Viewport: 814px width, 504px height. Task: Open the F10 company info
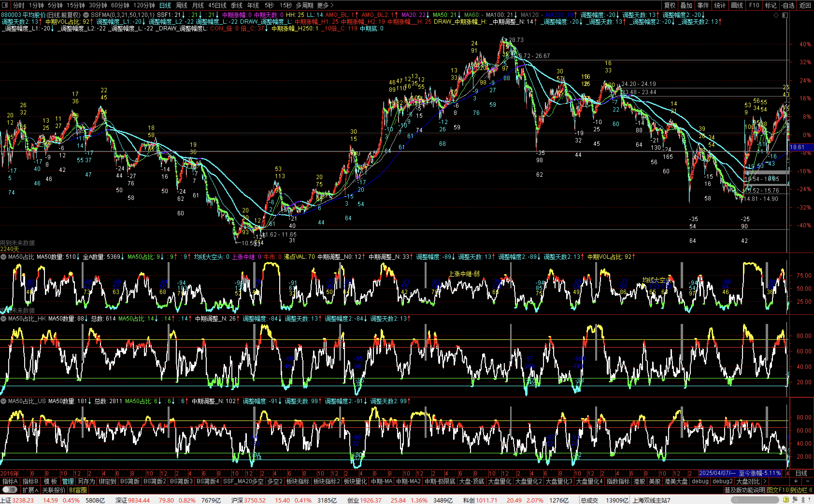click(x=754, y=5)
